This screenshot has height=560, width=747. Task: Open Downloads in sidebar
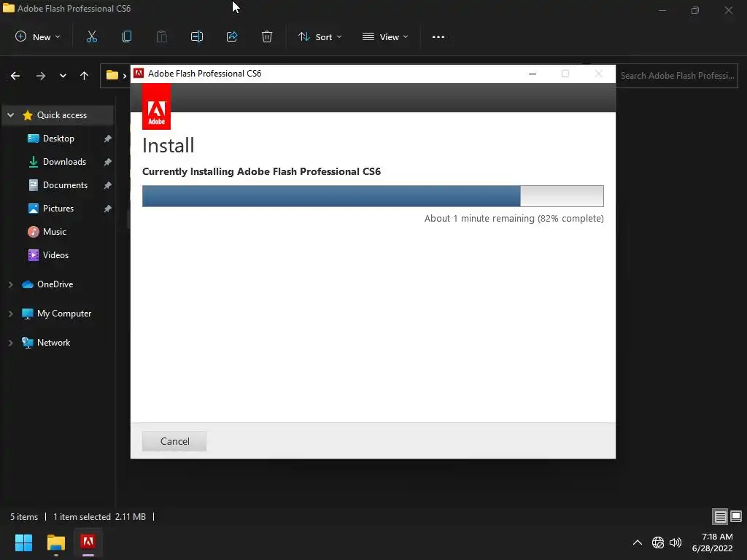[64, 162]
